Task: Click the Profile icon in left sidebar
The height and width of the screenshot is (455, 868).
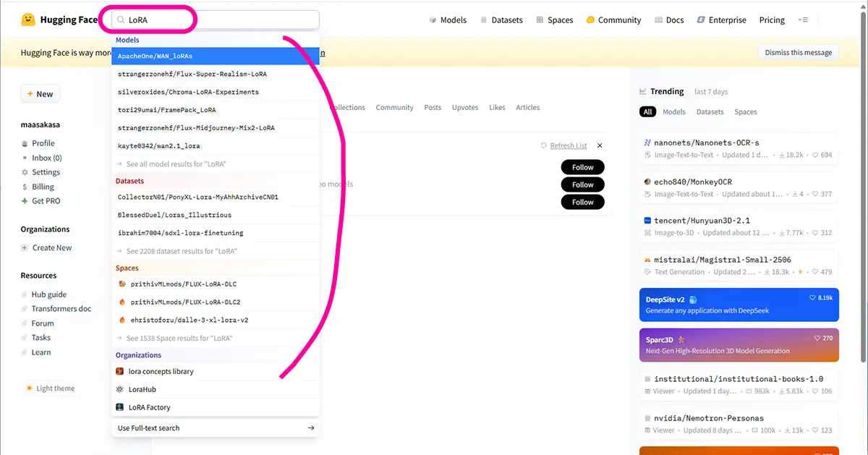Action: pyautogui.click(x=25, y=143)
